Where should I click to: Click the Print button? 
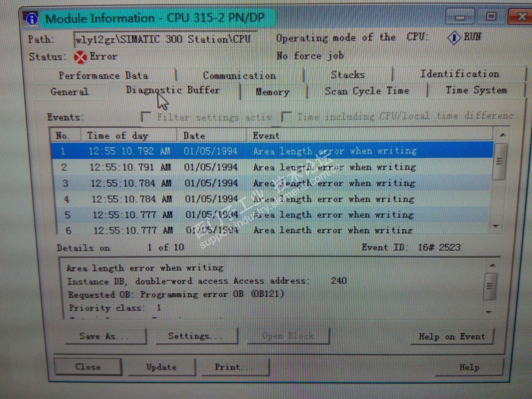(234, 367)
